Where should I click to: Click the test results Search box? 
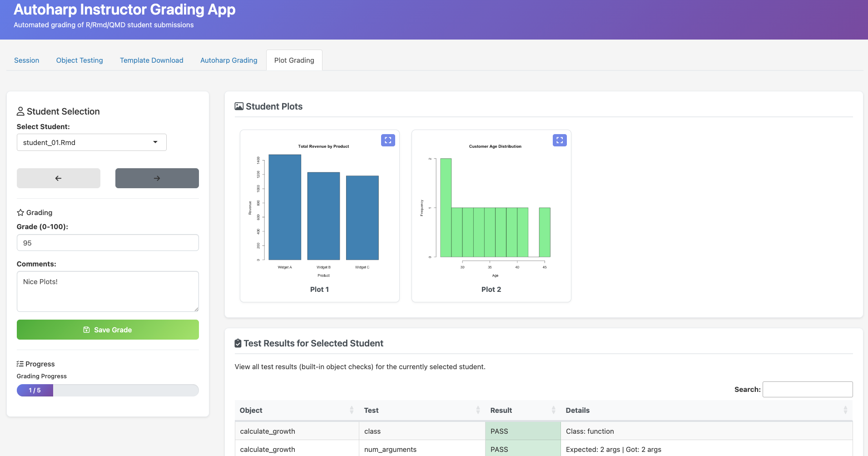tap(807, 389)
